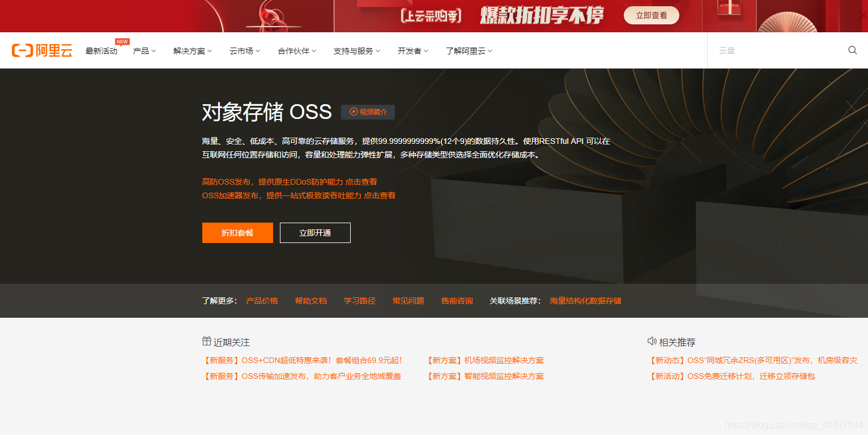The image size is (868, 435).
Task: Click the Aliyun logo
Action: (x=42, y=50)
